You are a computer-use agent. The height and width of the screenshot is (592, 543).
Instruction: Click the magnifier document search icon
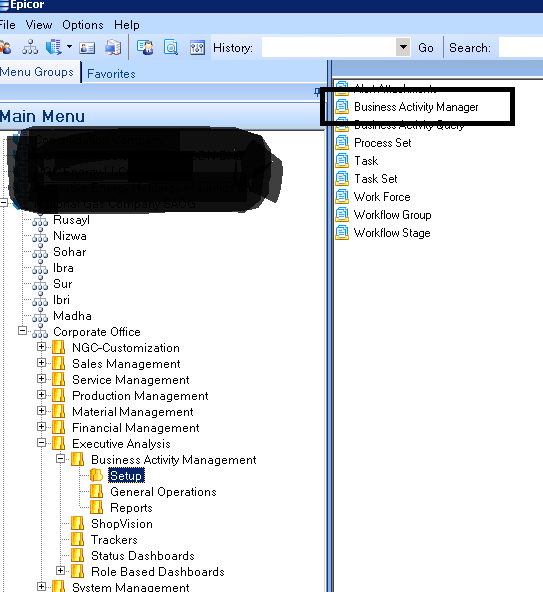tap(171, 48)
